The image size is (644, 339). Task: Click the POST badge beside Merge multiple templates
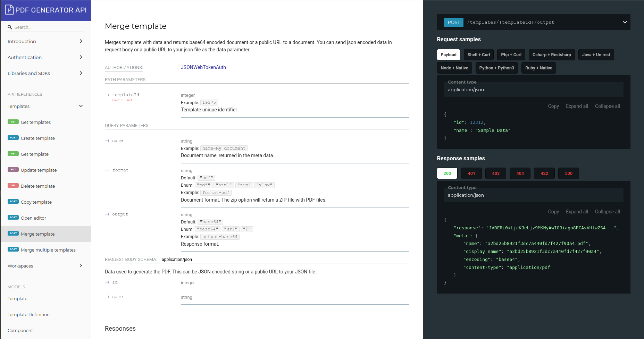coord(13,249)
